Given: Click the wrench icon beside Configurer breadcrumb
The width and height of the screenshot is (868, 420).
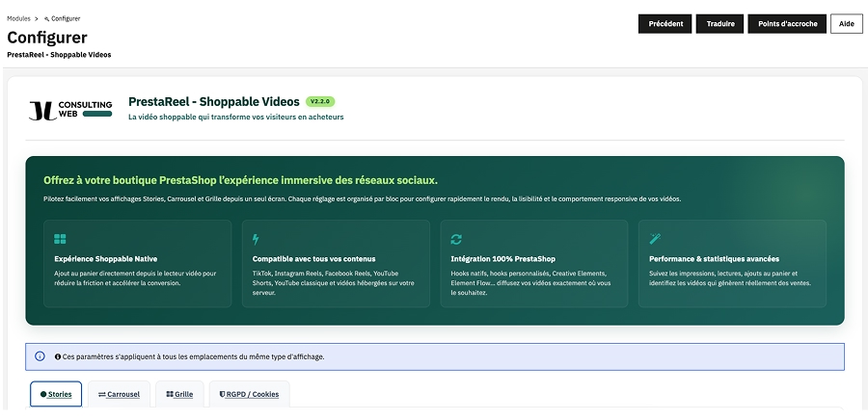Looking at the screenshot, I should tap(47, 19).
